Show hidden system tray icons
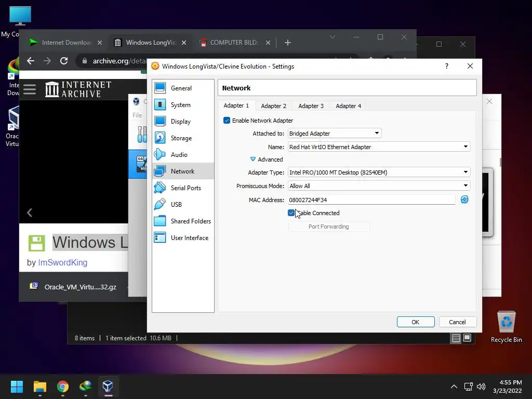This screenshot has height=399, width=532. 454,387
